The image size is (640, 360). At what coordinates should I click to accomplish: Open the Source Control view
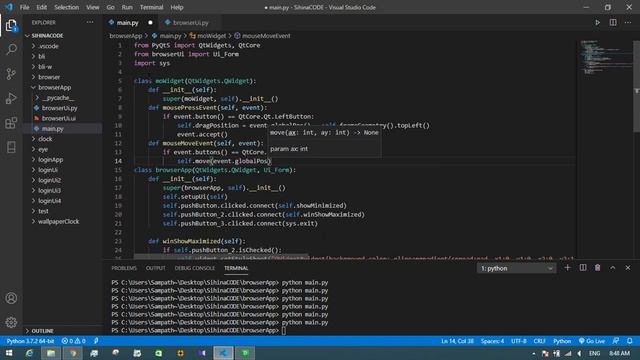click(x=11, y=74)
